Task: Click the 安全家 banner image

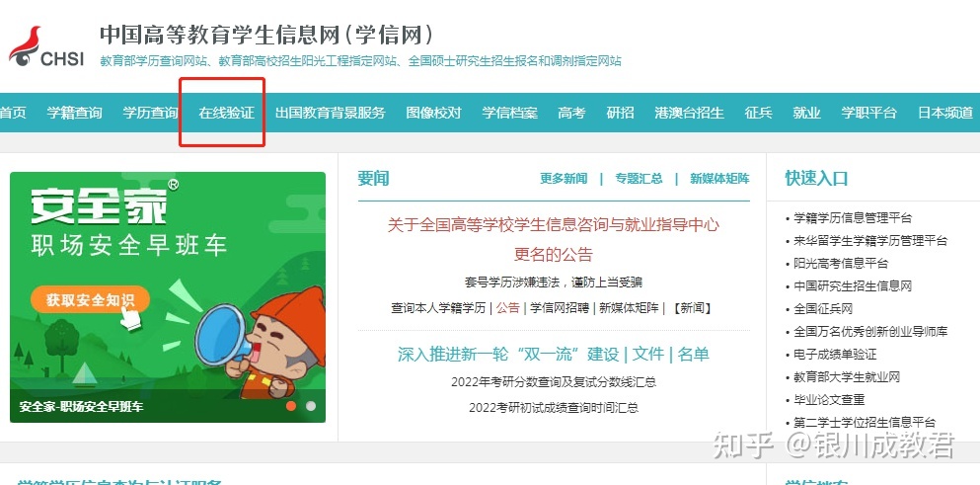Action: click(168, 297)
